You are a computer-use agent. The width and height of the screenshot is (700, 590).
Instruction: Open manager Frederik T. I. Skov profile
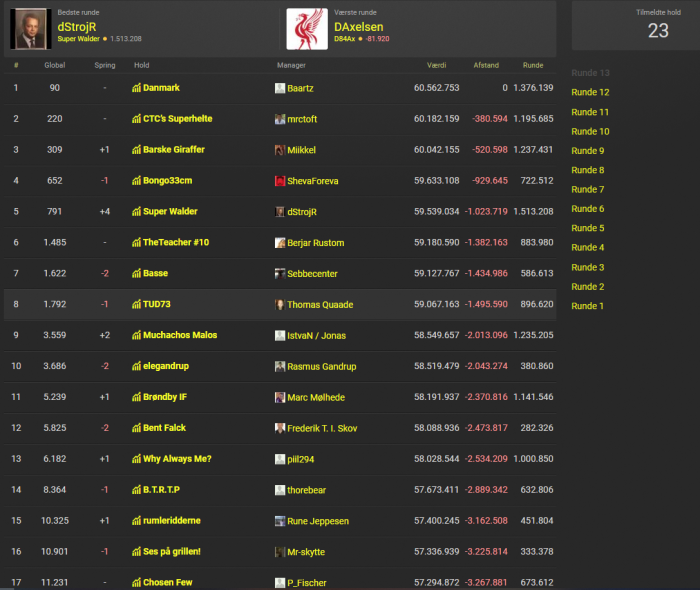(322, 428)
